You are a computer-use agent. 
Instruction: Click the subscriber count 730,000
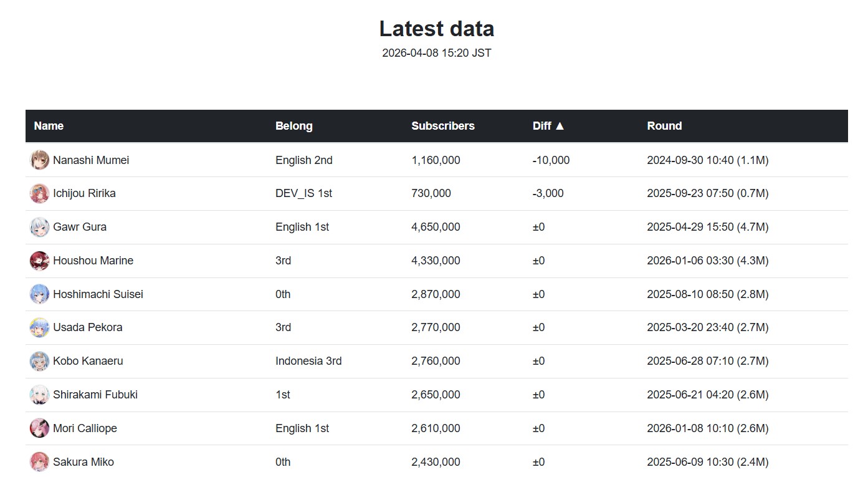coord(431,193)
